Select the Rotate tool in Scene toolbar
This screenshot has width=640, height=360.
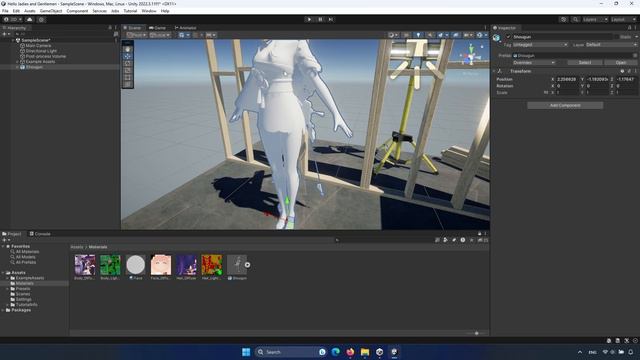click(x=128, y=63)
